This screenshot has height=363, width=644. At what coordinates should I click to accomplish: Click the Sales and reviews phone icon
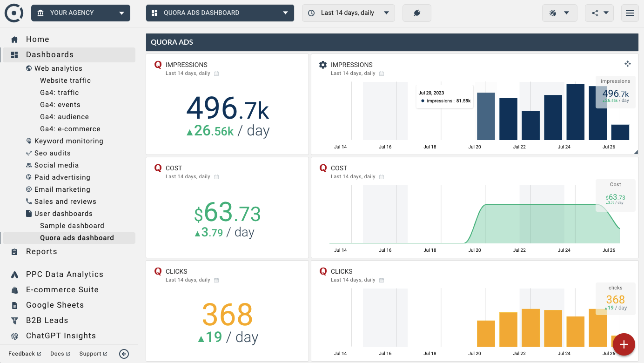[x=29, y=202]
